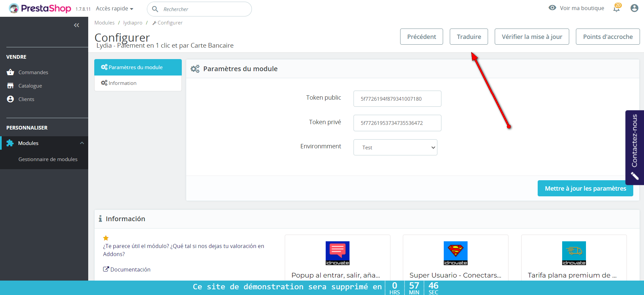Click the version number 1.7.8.11
This screenshot has height=295, width=644.
83,9
